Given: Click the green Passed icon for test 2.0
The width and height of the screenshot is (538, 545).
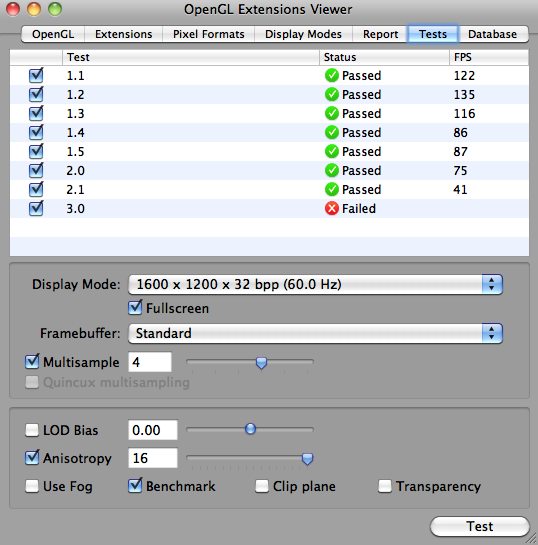Looking at the screenshot, I should (x=332, y=170).
